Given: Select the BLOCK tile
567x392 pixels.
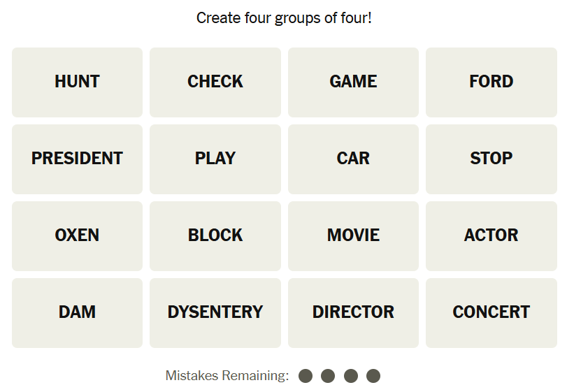Looking at the screenshot, I should 215,235.
